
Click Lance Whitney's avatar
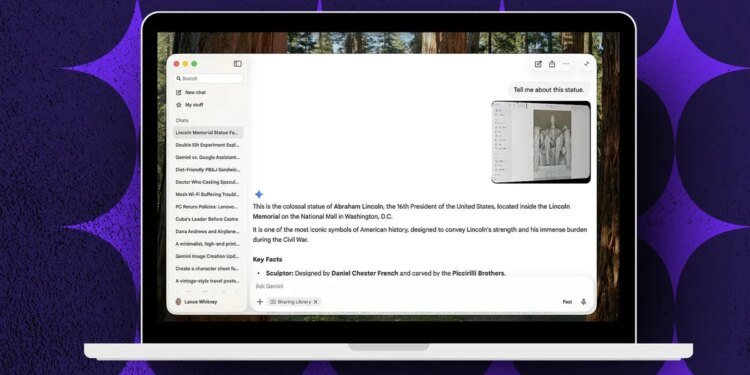[x=178, y=302]
